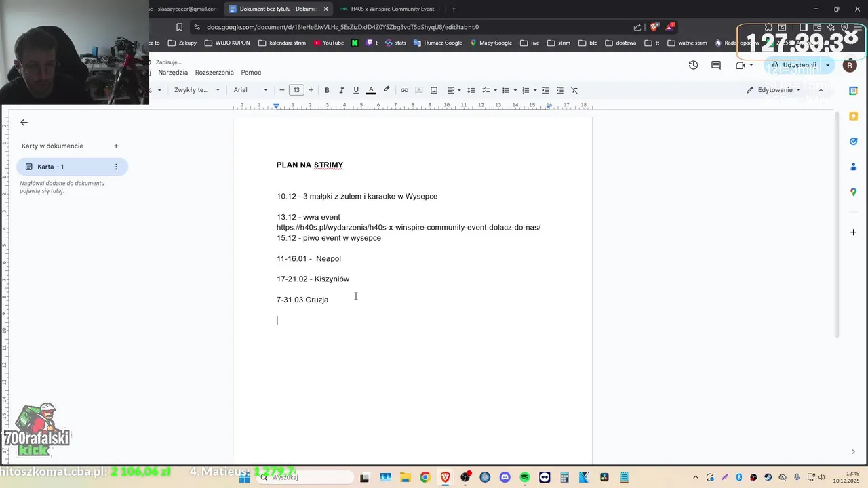The image size is (868, 488).
Task: Click the line 11-16.01 - Neapol
Action: 309,259
